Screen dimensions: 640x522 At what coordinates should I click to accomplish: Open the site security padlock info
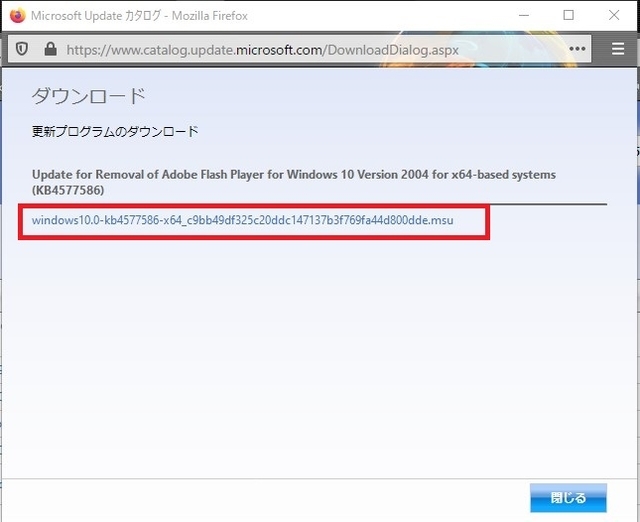coord(51,49)
